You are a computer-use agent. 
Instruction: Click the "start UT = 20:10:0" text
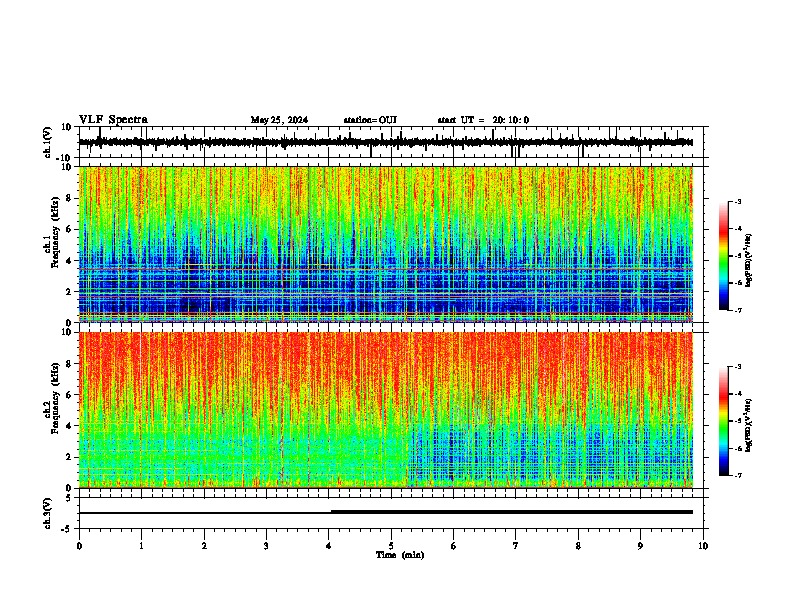(483, 120)
